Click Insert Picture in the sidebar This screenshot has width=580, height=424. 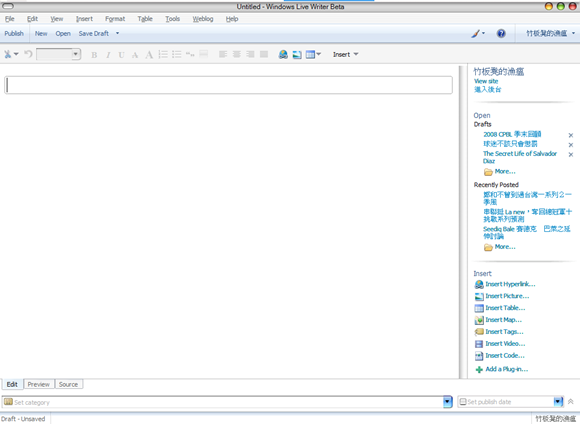[x=502, y=296]
